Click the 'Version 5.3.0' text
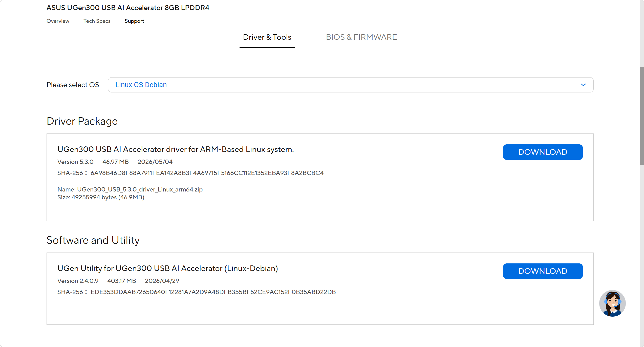Screen dimensions: 644x347 coord(75,162)
